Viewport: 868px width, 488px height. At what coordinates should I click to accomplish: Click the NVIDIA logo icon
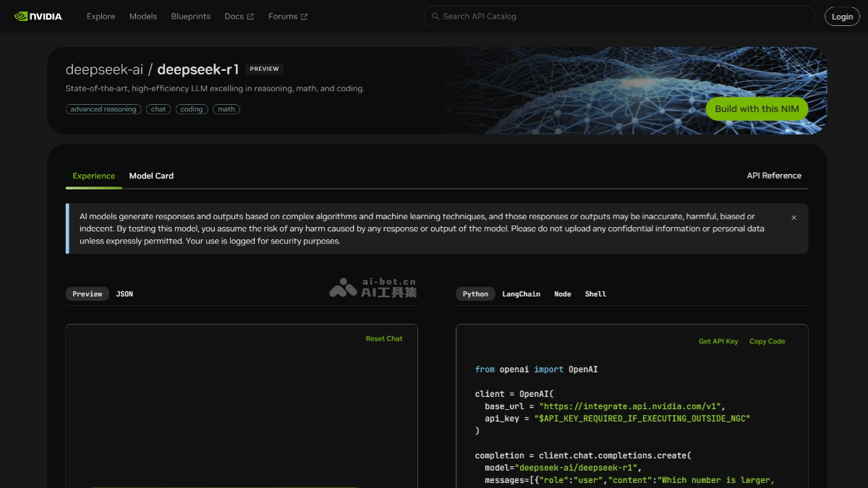point(22,16)
